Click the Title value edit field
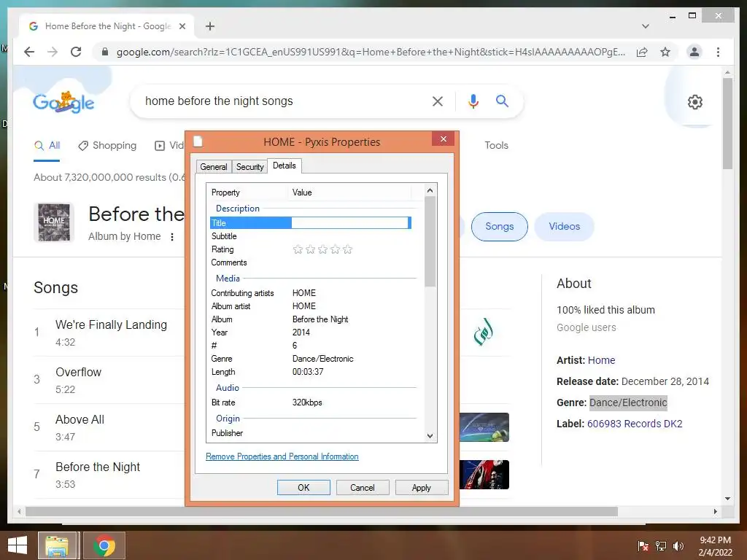Screen dimensions: 747x560 pos(350,223)
